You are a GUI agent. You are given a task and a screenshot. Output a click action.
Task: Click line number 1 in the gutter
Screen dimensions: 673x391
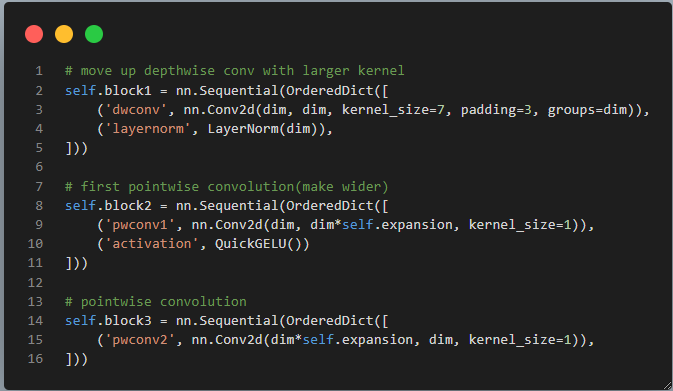click(39, 71)
